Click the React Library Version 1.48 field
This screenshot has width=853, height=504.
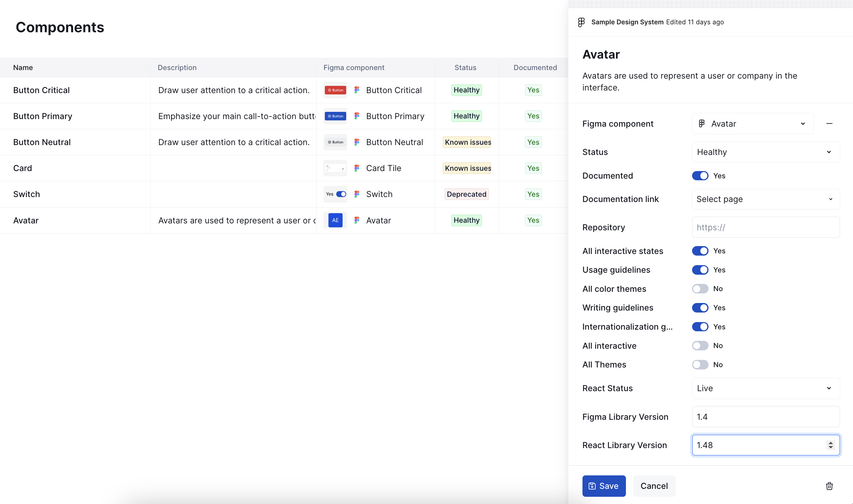click(766, 445)
